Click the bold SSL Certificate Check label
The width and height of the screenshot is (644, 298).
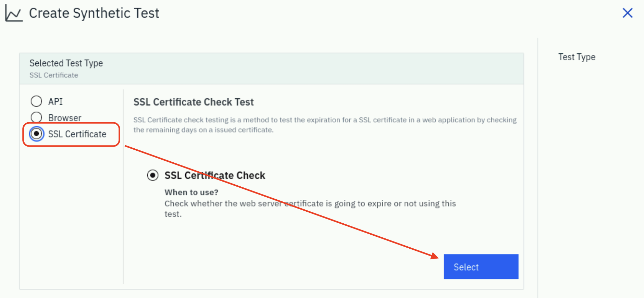tap(215, 175)
